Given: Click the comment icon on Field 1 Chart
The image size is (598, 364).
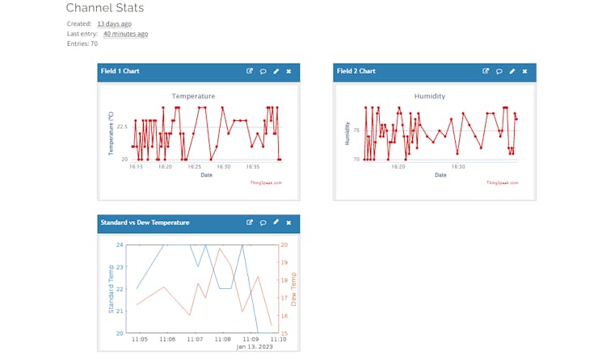Looking at the screenshot, I should tap(263, 71).
